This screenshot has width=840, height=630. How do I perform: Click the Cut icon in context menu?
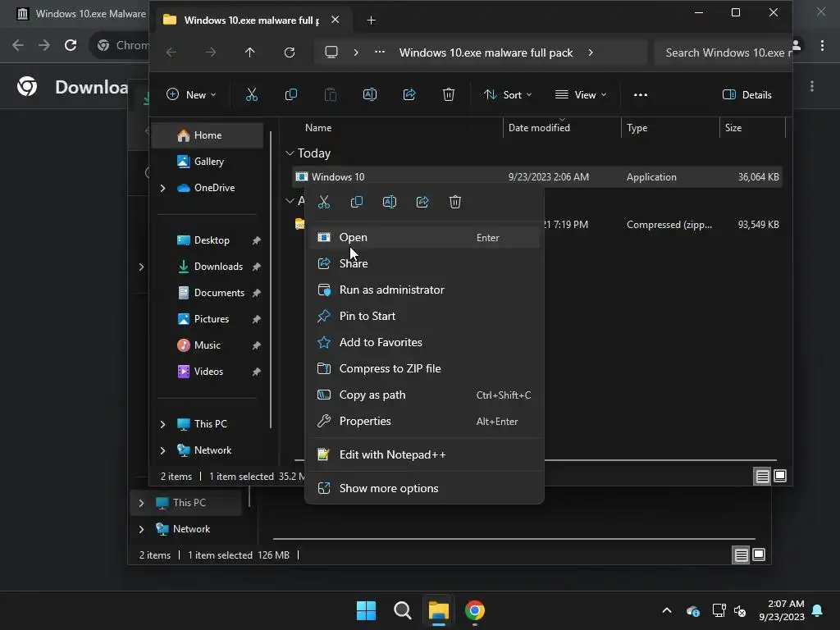tap(324, 202)
